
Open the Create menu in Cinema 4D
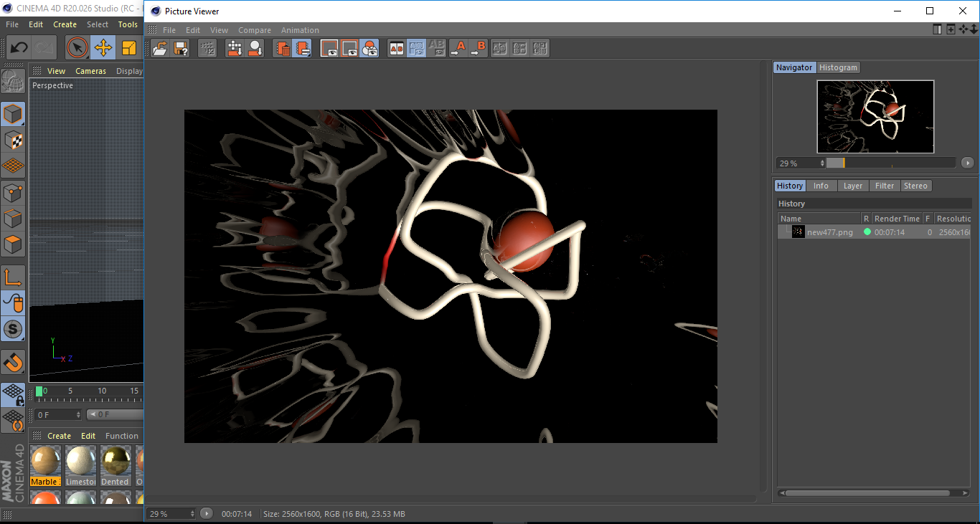tap(65, 24)
